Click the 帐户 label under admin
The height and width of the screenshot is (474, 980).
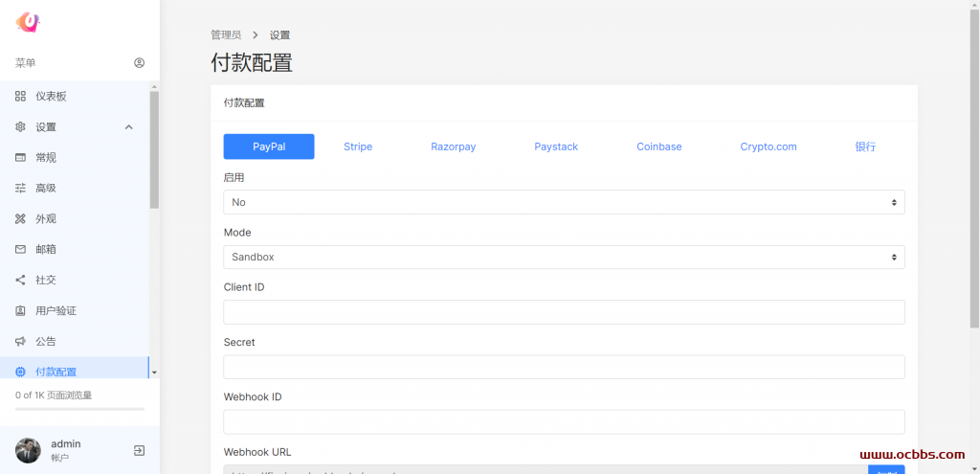[60, 458]
